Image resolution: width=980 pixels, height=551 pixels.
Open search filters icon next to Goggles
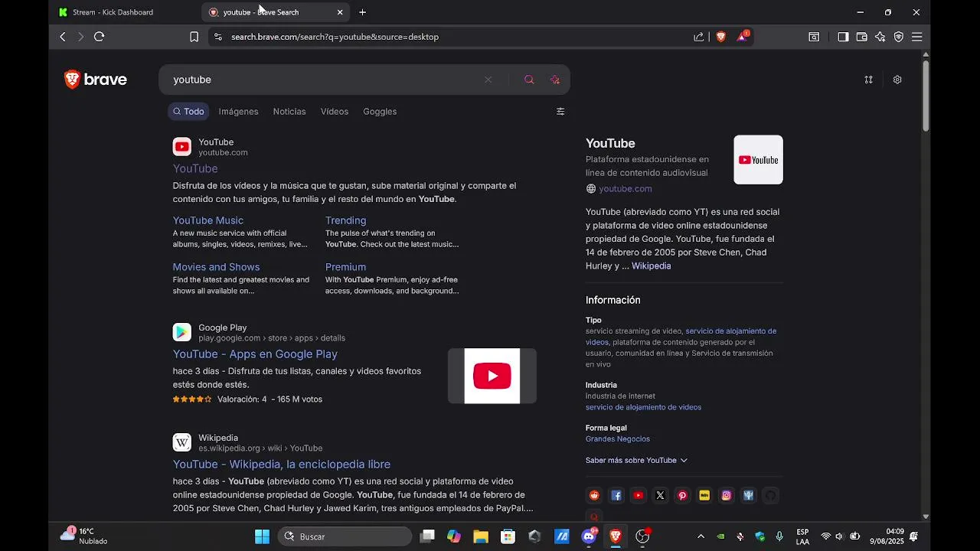(x=560, y=112)
